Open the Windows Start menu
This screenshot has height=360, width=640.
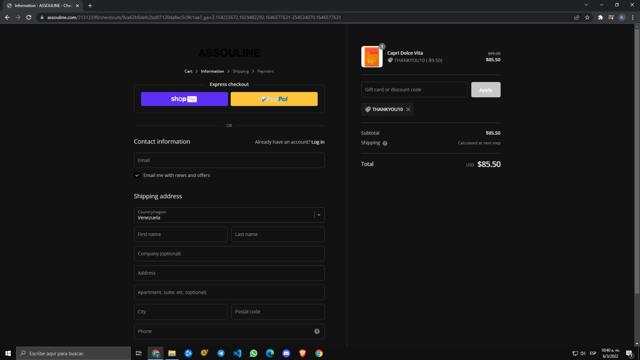(8, 353)
